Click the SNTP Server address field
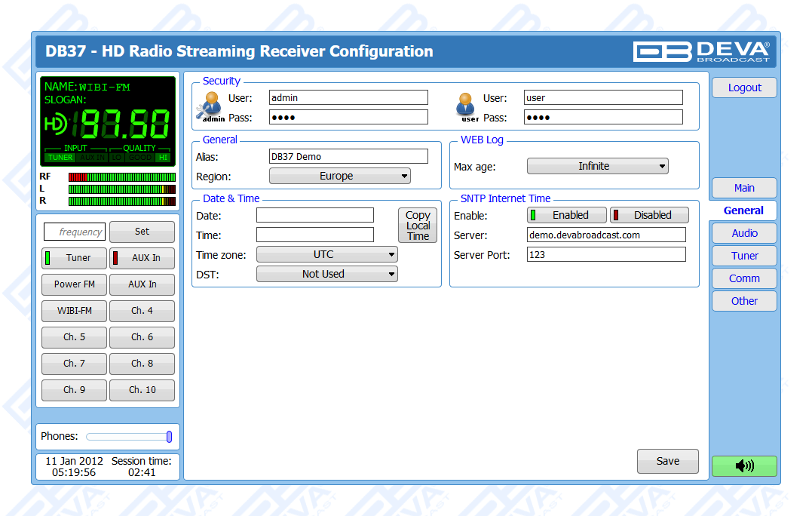This screenshot has height=516, width=812. point(606,235)
